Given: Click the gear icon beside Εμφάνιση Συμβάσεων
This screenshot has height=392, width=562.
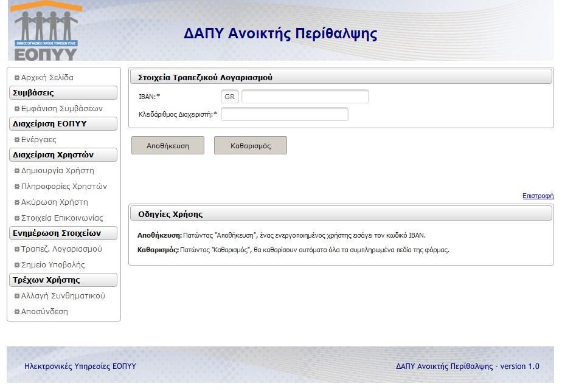Looking at the screenshot, I should pos(16,109).
